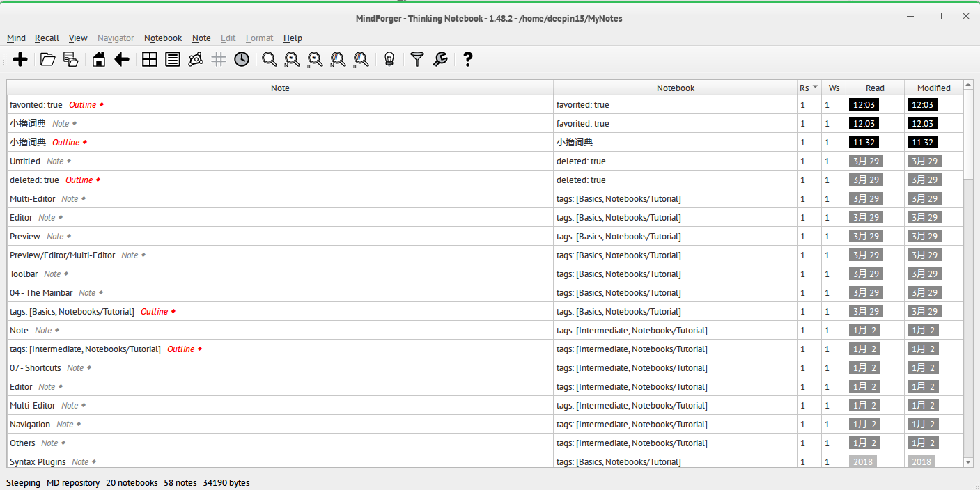Viewport: 980px width, 490px height.
Task: Show the notebooks list with the lined-page icon
Action: point(173,60)
